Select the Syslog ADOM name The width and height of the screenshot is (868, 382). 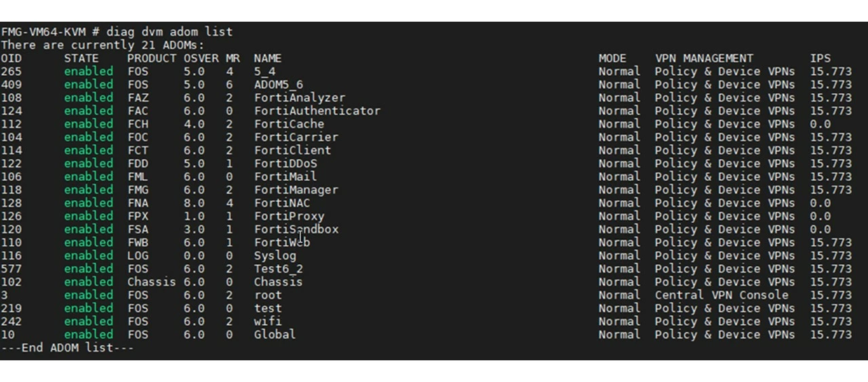point(275,255)
